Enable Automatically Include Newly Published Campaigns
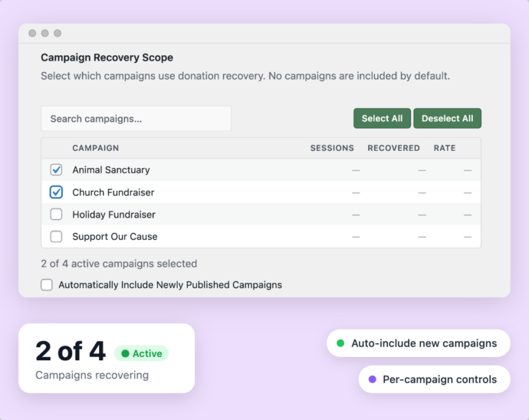 pyautogui.click(x=47, y=284)
